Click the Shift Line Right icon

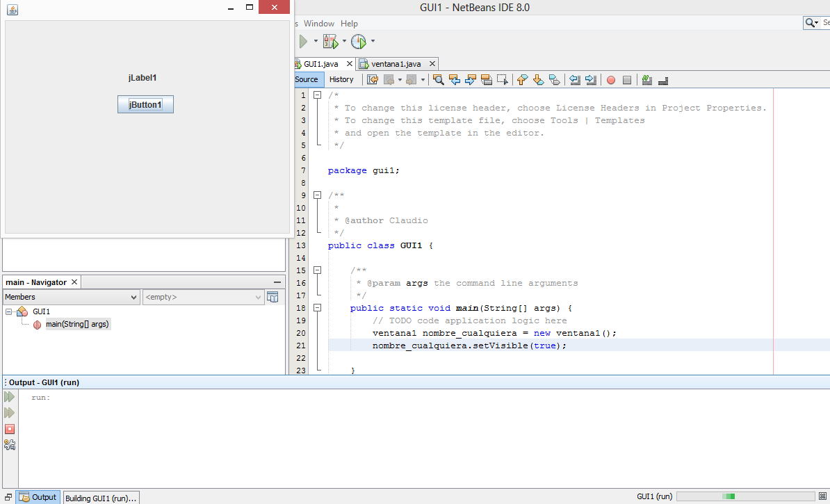(x=591, y=79)
